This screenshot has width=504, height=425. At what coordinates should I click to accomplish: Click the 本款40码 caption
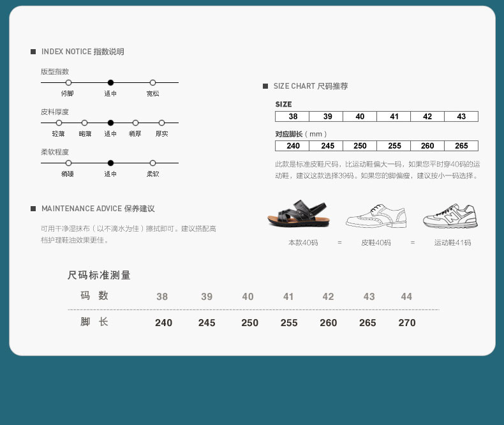303,242
